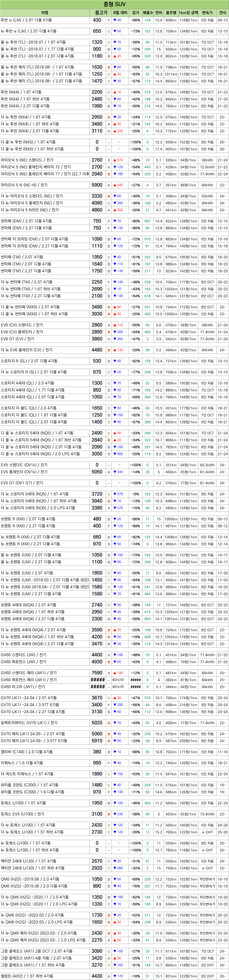Click '토레스 EVX (U100) / 전기' row name
229x980 pixels.
[23, 814]
